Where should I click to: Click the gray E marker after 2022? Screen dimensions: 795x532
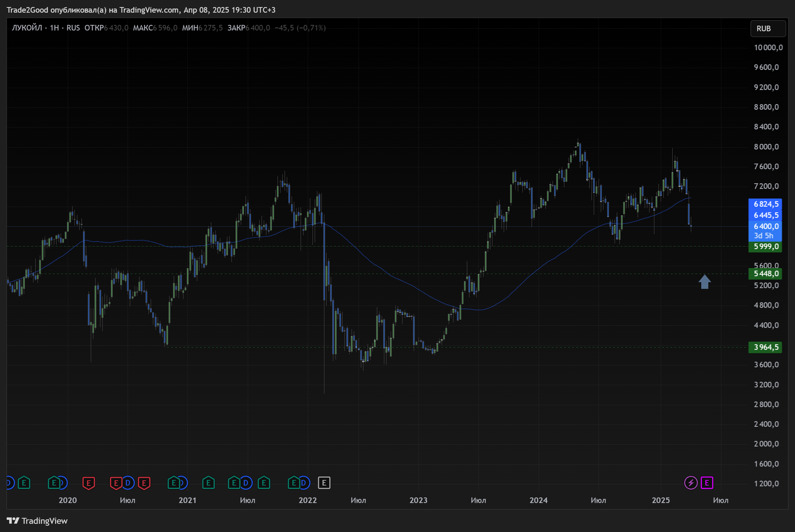324,483
